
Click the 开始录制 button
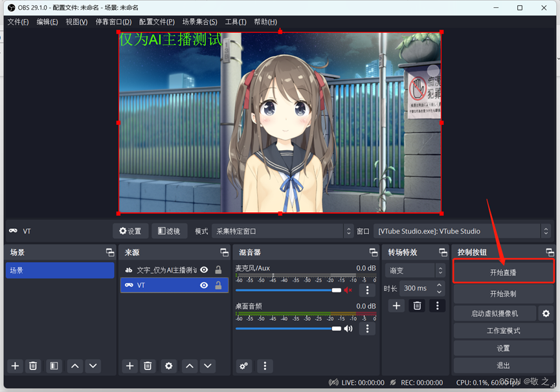tap(503, 294)
